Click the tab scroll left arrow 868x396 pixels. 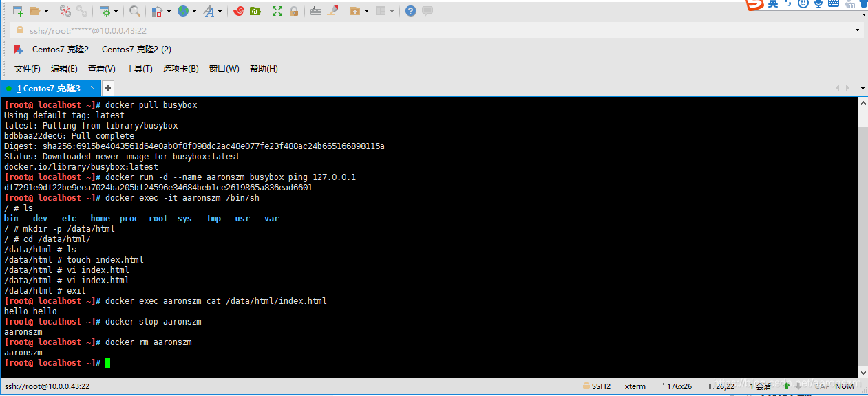click(x=838, y=88)
